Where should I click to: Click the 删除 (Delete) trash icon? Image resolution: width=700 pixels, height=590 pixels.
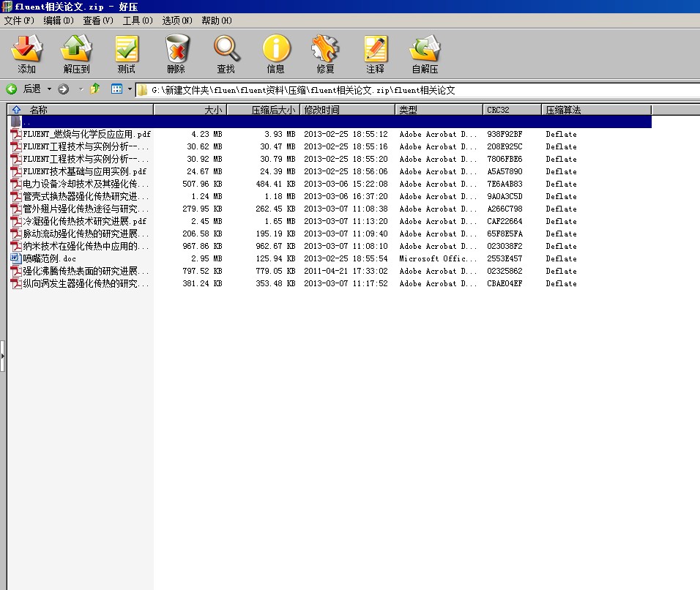176,53
